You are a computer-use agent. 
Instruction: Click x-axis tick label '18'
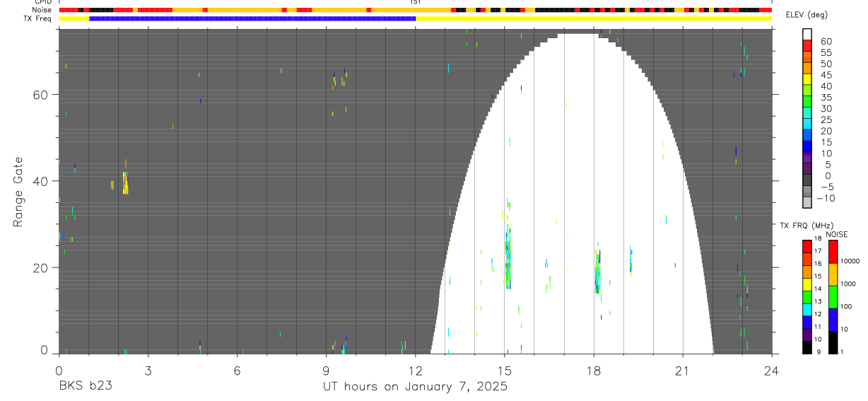point(594,370)
